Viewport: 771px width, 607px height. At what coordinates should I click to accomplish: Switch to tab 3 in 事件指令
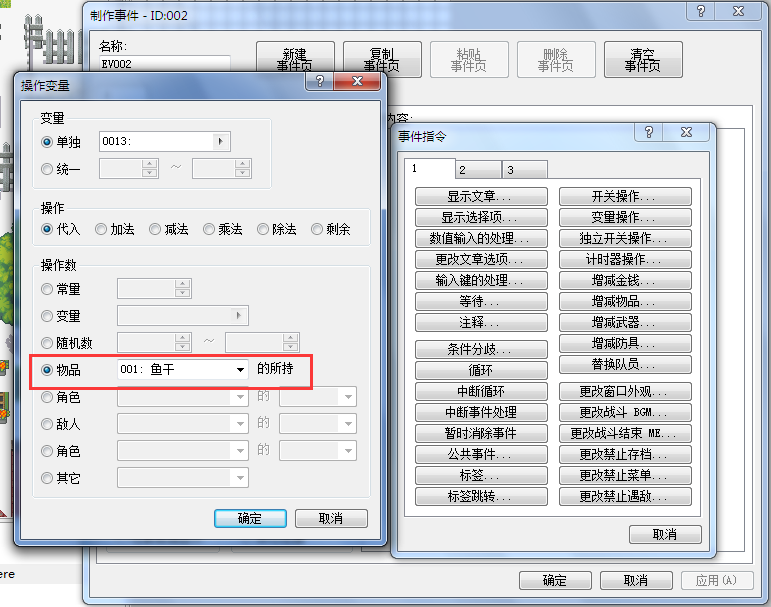point(524,170)
